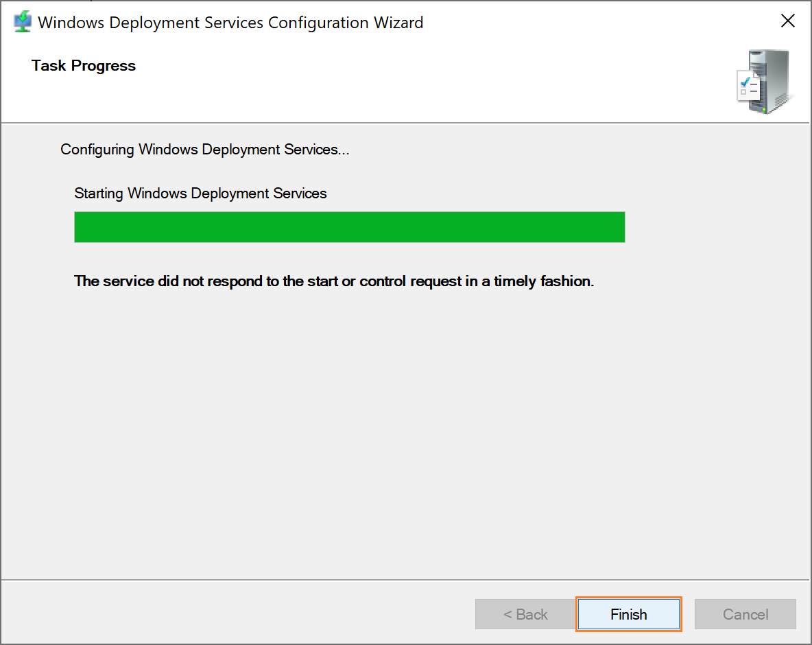Click the server checklist icon in header
812x645 pixels.
tap(765, 82)
